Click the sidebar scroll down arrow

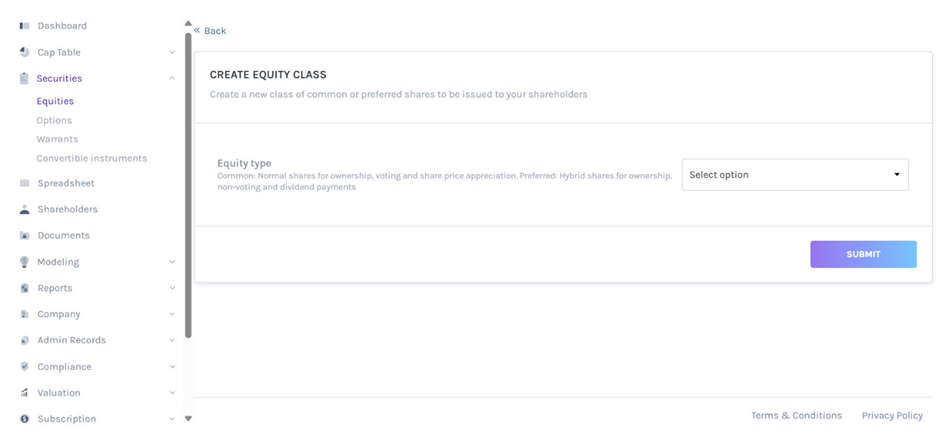188,419
